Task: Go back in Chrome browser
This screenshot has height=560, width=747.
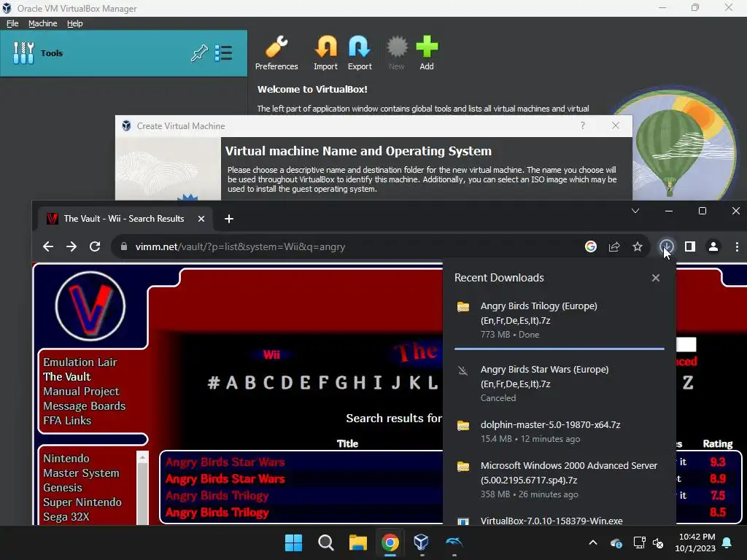Action: (x=47, y=246)
